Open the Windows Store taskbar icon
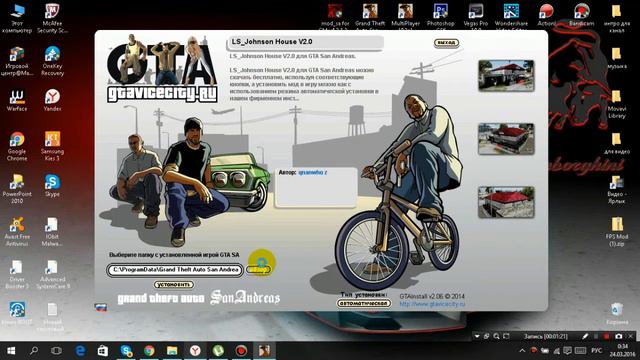The image size is (640, 360). (x=103, y=351)
